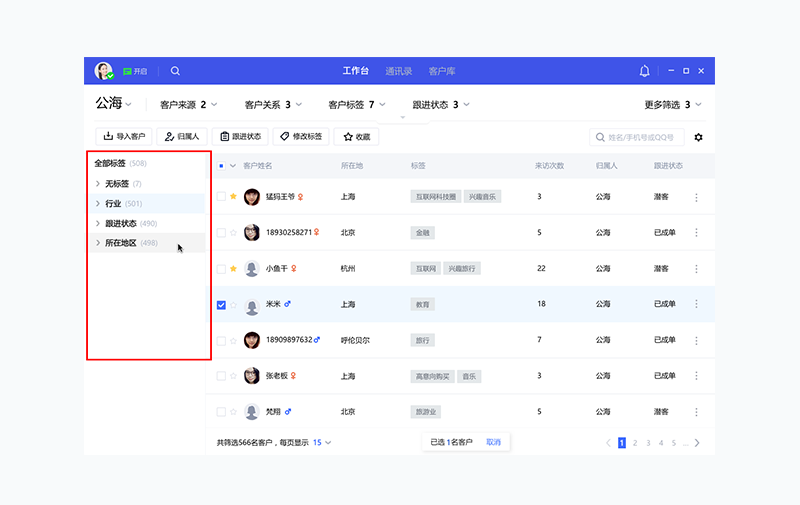Click the 收藏 button
The height and width of the screenshot is (505, 800).
pos(356,137)
